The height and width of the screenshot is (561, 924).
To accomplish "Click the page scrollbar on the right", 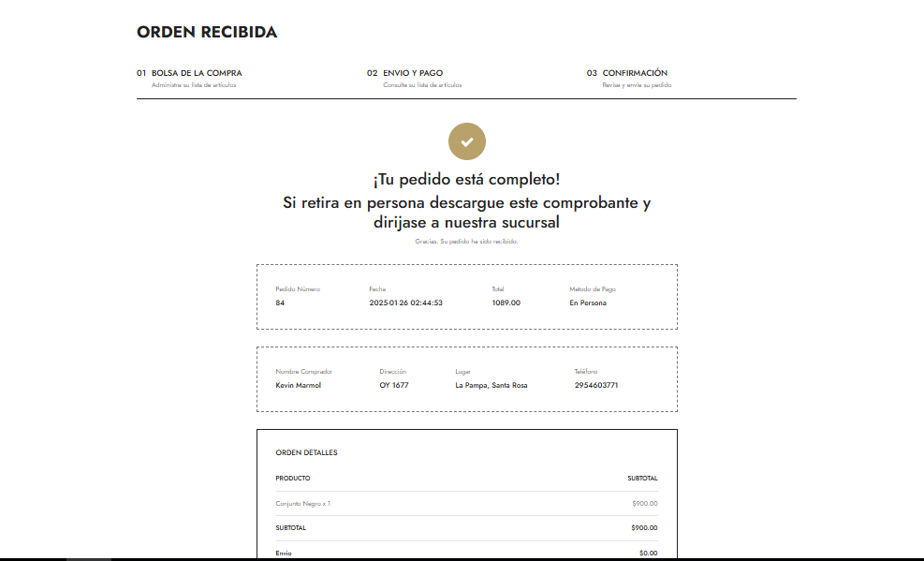I will (918, 281).
